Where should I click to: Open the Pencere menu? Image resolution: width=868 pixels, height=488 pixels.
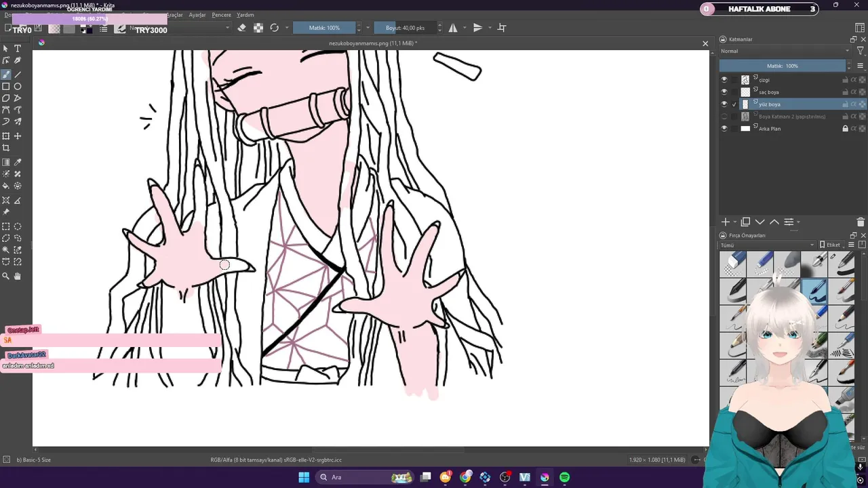(x=222, y=15)
